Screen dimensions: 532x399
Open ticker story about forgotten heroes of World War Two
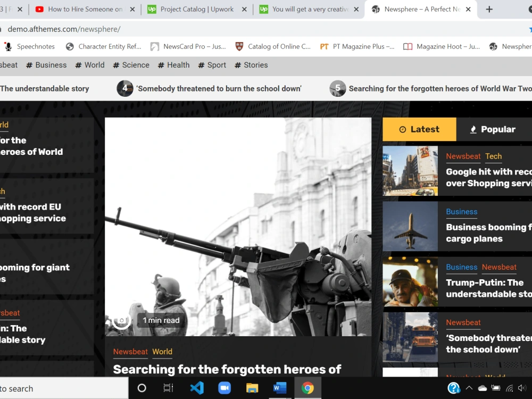[440, 88]
